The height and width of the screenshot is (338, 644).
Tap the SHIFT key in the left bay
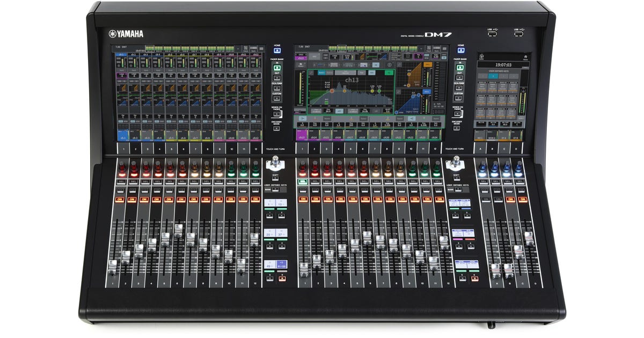coord(275,178)
